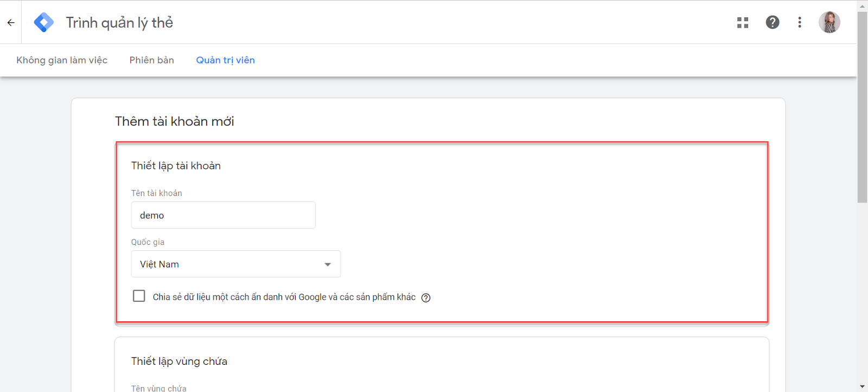Image resolution: width=868 pixels, height=392 pixels.
Task: Expand the Quốc gia country dropdown
Action: tap(235, 264)
